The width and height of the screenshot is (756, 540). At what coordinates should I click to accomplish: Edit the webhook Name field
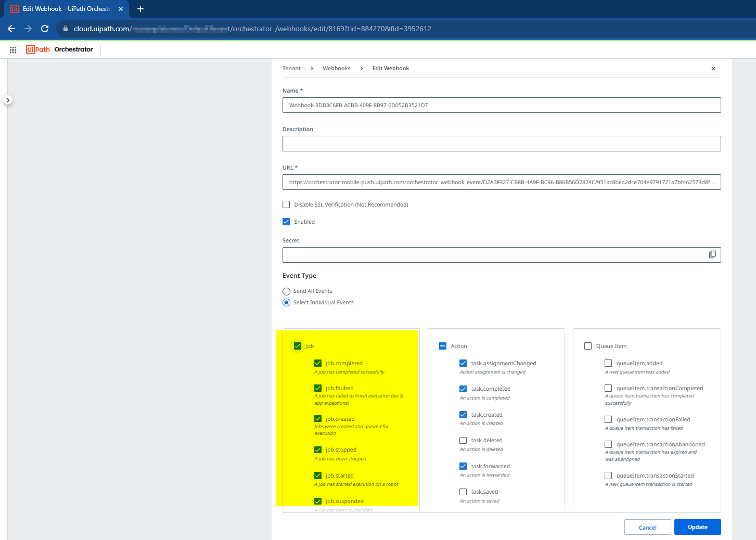click(502, 105)
